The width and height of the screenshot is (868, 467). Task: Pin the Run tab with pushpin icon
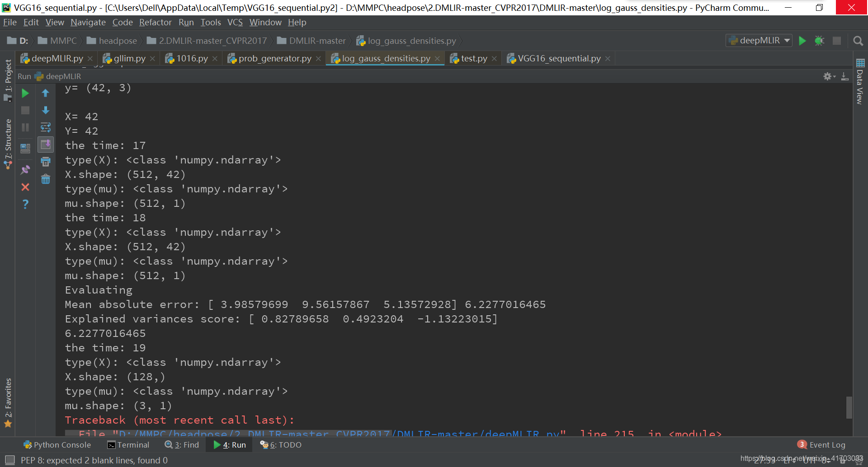pos(25,170)
